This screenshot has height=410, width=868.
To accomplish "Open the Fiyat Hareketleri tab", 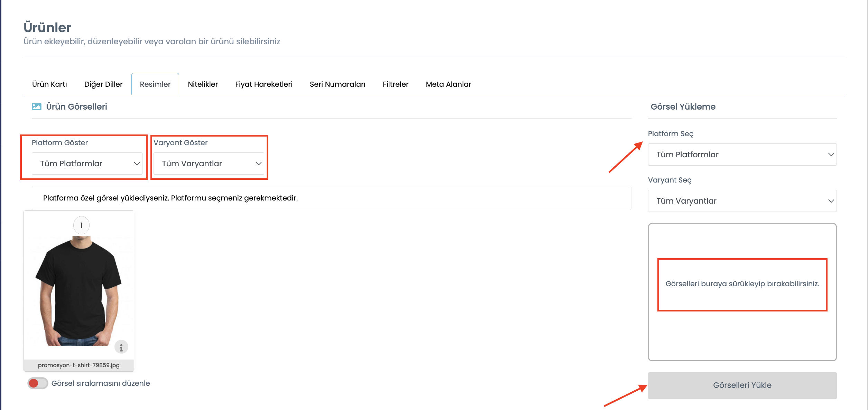I will pos(264,84).
